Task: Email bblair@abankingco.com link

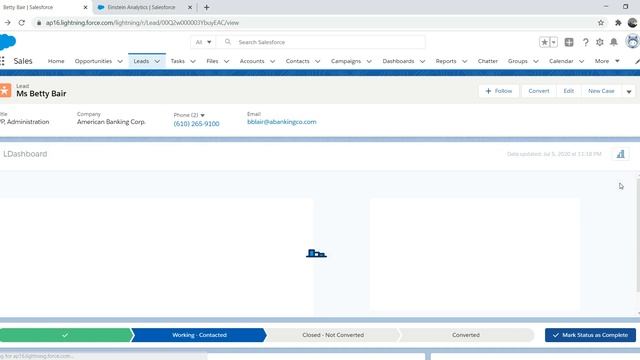Action: click(282, 122)
